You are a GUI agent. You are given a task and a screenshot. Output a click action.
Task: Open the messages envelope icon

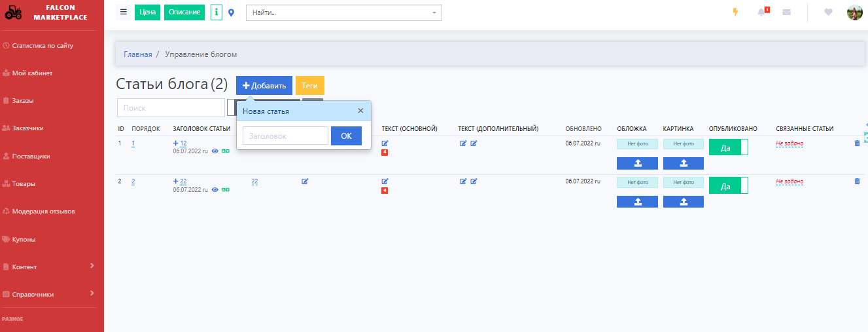click(x=786, y=12)
